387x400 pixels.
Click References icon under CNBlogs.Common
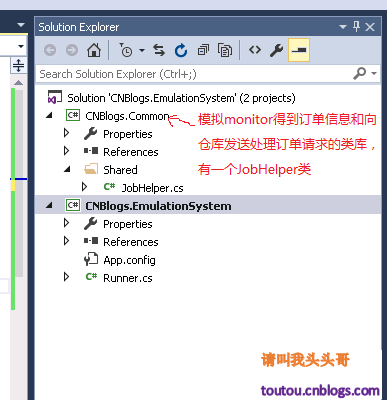91,151
